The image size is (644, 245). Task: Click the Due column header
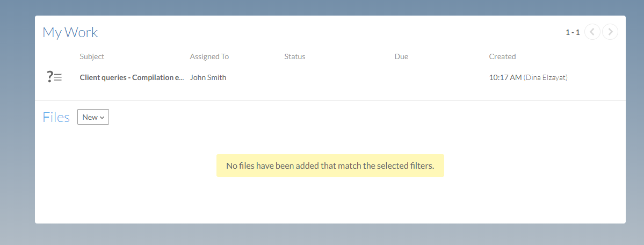point(401,56)
